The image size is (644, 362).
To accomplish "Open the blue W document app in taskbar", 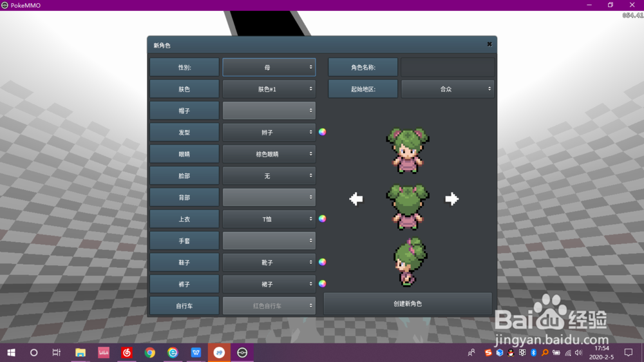I will click(196, 352).
